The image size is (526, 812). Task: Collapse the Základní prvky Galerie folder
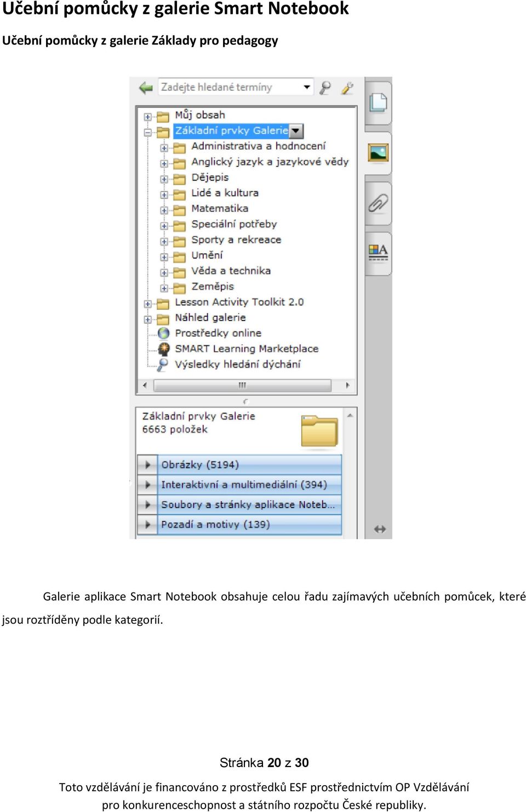pos(147,132)
